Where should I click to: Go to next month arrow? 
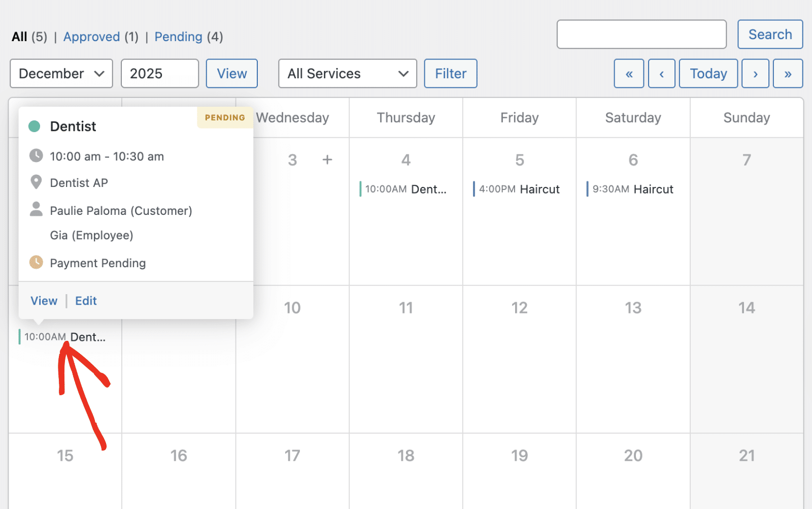(755, 74)
